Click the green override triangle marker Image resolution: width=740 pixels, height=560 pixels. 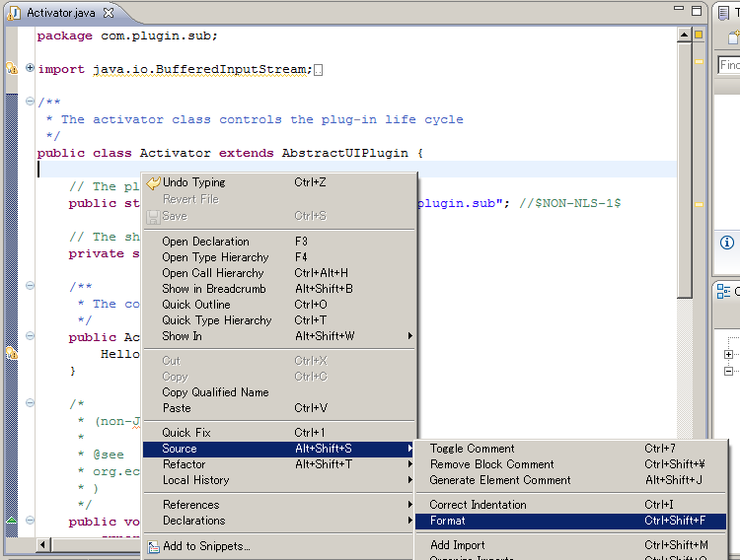pyautogui.click(x=11, y=520)
